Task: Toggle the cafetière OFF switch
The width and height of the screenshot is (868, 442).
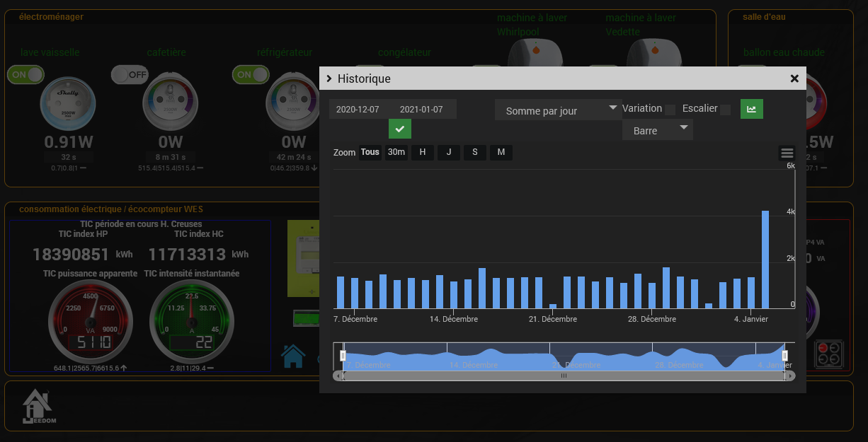Action: click(130, 74)
